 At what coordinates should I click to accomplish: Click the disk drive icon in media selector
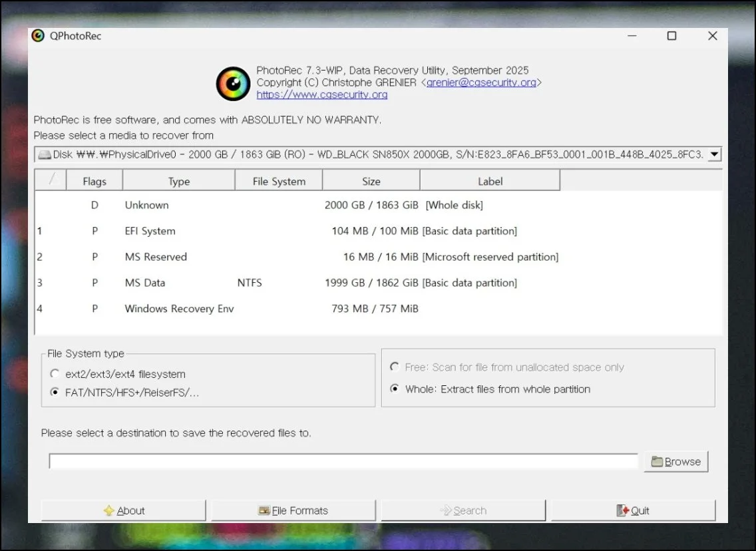point(45,155)
